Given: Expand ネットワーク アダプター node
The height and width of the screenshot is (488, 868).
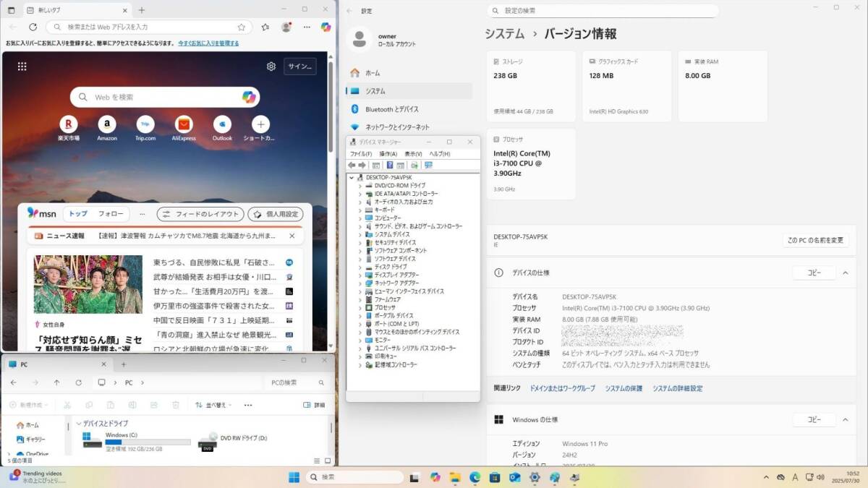Looking at the screenshot, I should [x=360, y=283].
